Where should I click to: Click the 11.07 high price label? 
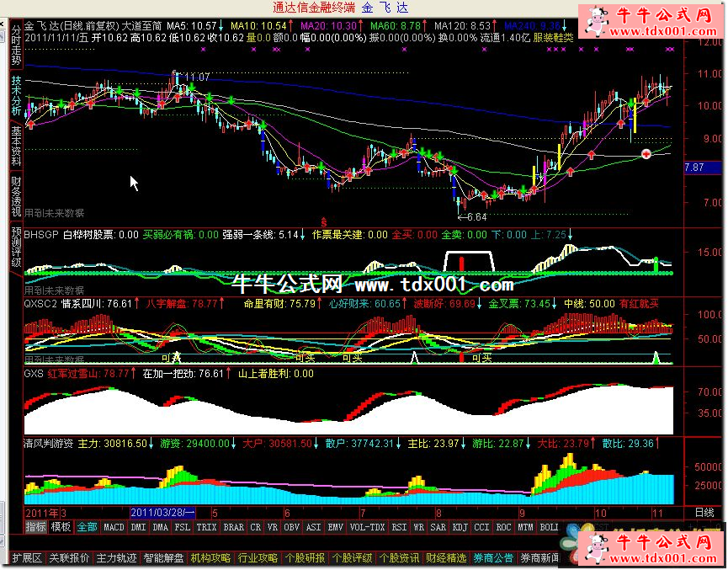196,77
